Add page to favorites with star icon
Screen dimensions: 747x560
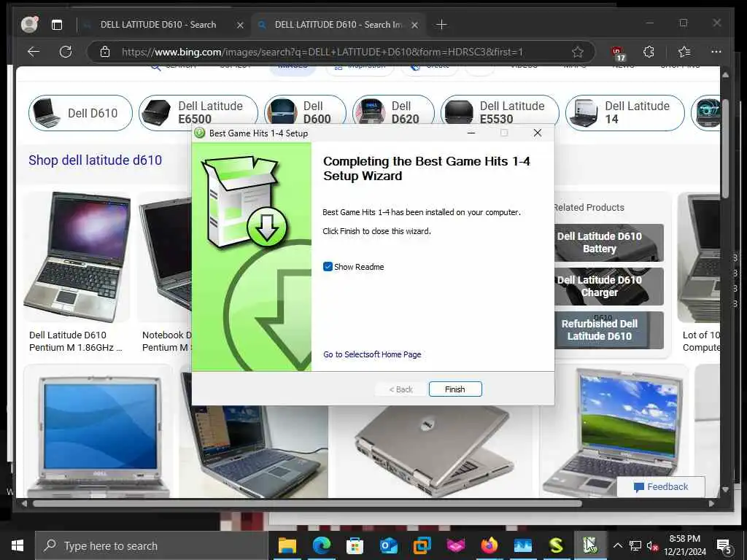coord(578,52)
